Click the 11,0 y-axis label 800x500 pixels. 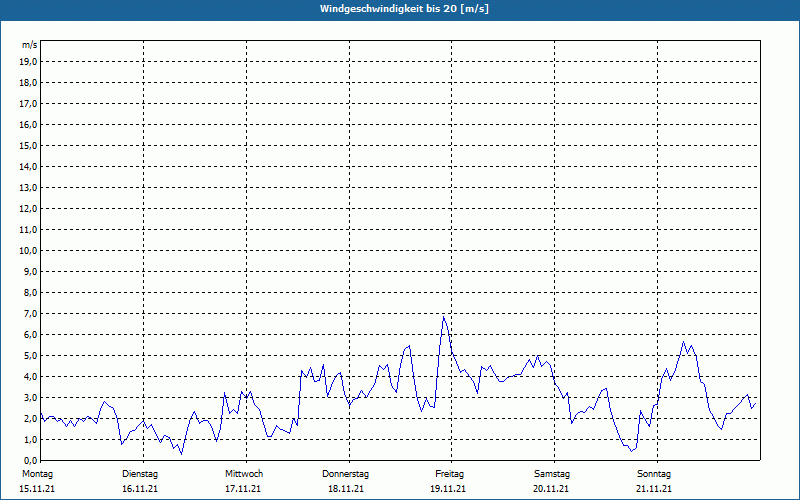(29, 230)
